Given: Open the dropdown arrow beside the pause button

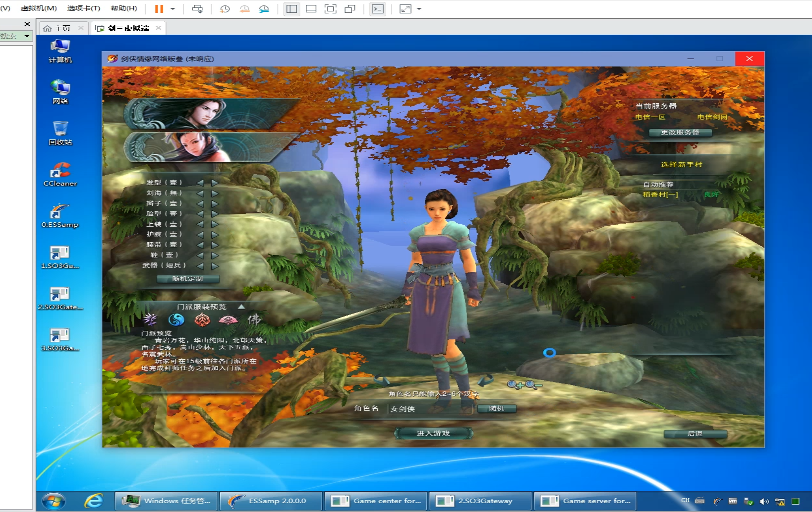Looking at the screenshot, I should (173, 9).
